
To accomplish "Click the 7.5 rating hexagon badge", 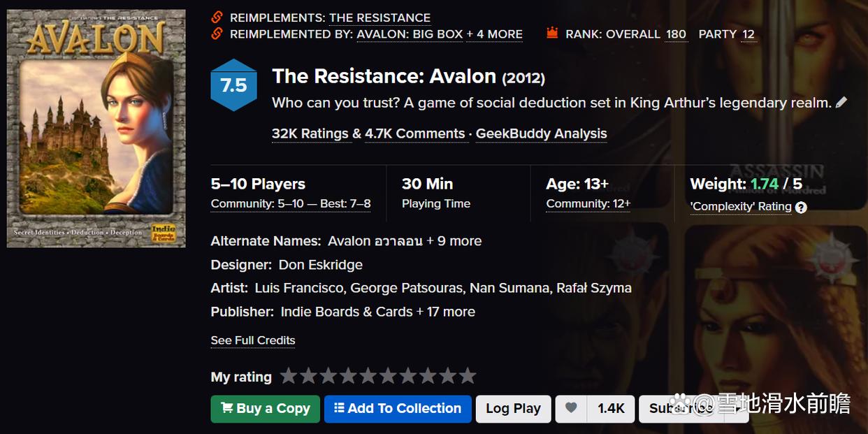I will click(x=233, y=85).
